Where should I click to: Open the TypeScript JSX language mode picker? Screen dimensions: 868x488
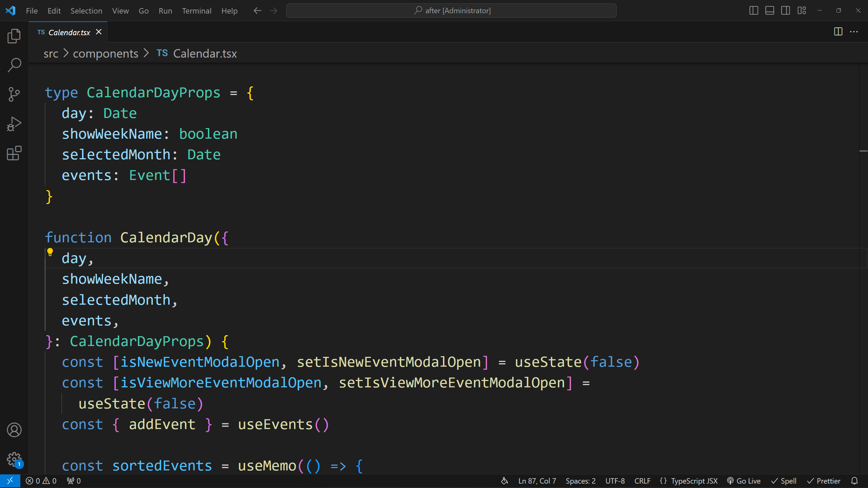point(694,481)
